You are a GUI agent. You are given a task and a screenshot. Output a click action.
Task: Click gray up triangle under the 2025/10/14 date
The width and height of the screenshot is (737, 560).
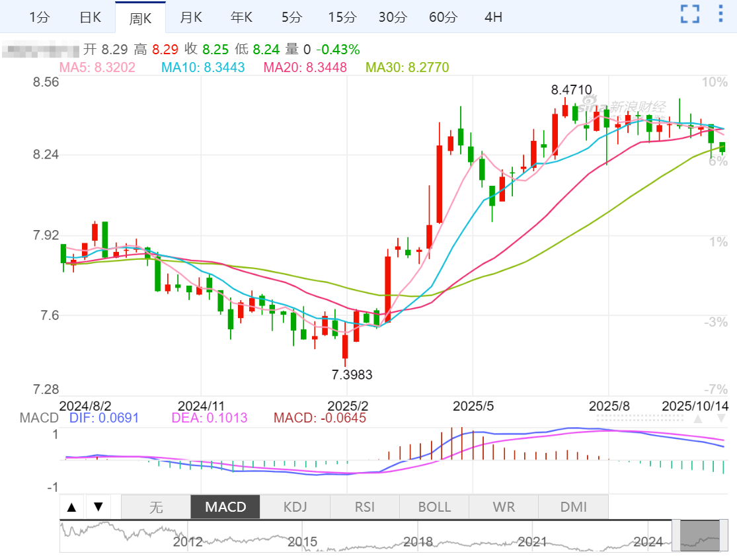(698, 419)
